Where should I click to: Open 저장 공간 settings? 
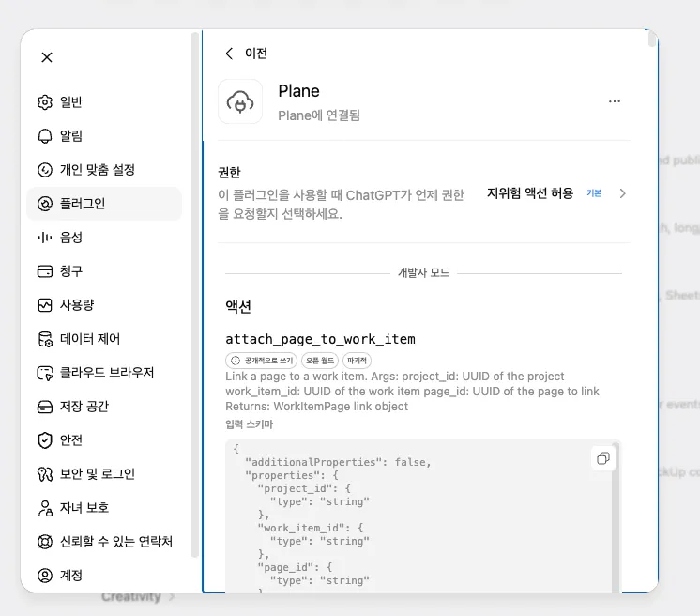pos(104,407)
